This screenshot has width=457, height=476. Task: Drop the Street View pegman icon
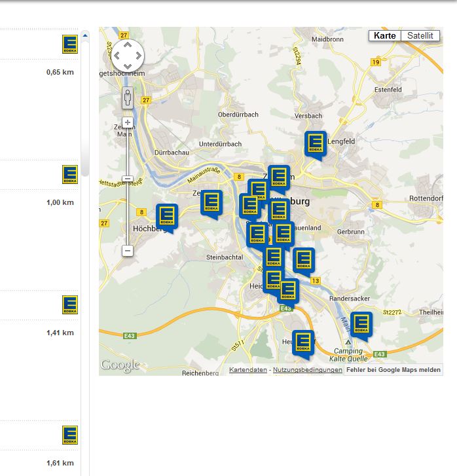(128, 99)
